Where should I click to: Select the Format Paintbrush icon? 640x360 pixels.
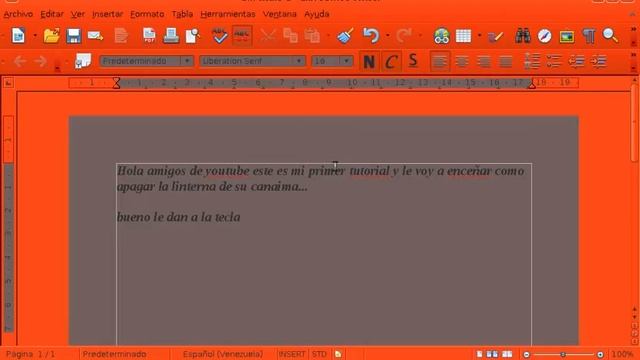pos(345,36)
